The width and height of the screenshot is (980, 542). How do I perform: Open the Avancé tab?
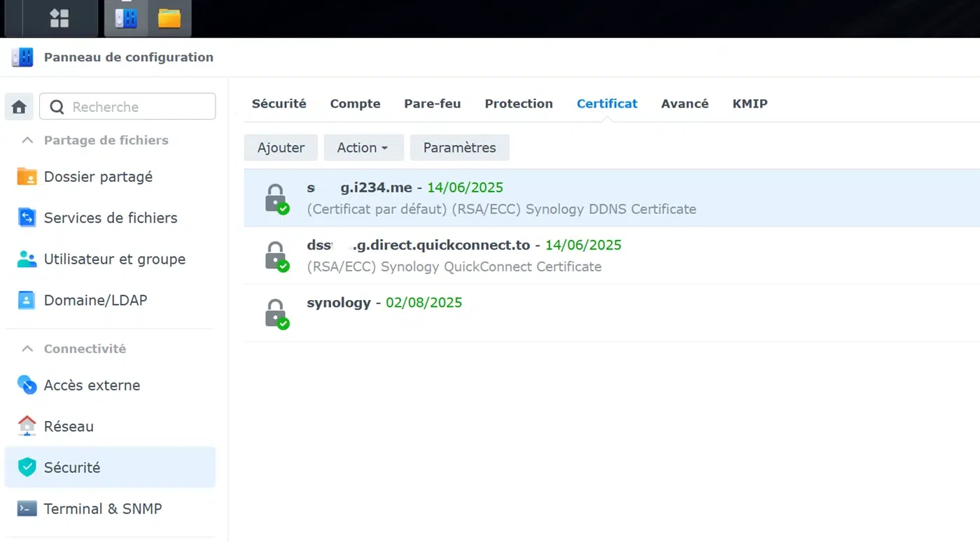tap(685, 104)
